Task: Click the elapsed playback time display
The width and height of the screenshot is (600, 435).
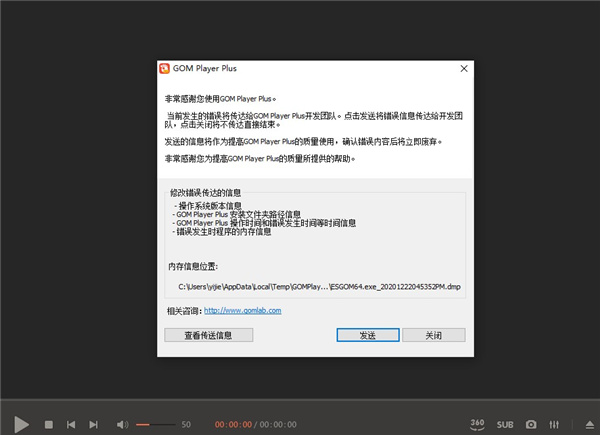Action: coord(233,425)
